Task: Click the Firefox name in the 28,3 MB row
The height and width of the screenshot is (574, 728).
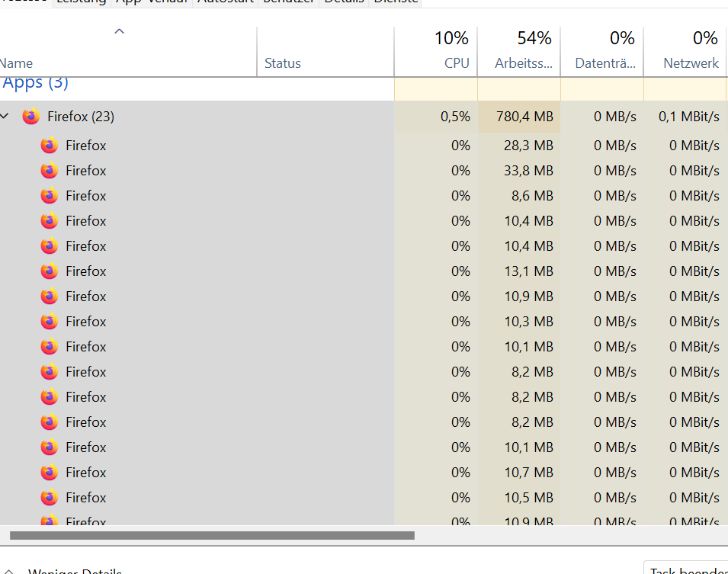Action: click(x=86, y=146)
